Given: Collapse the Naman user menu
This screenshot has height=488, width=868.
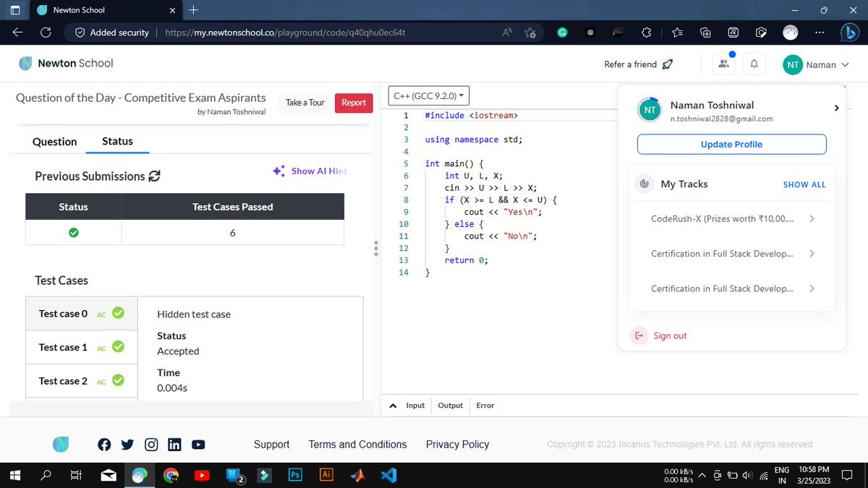Looking at the screenshot, I should pos(816,64).
